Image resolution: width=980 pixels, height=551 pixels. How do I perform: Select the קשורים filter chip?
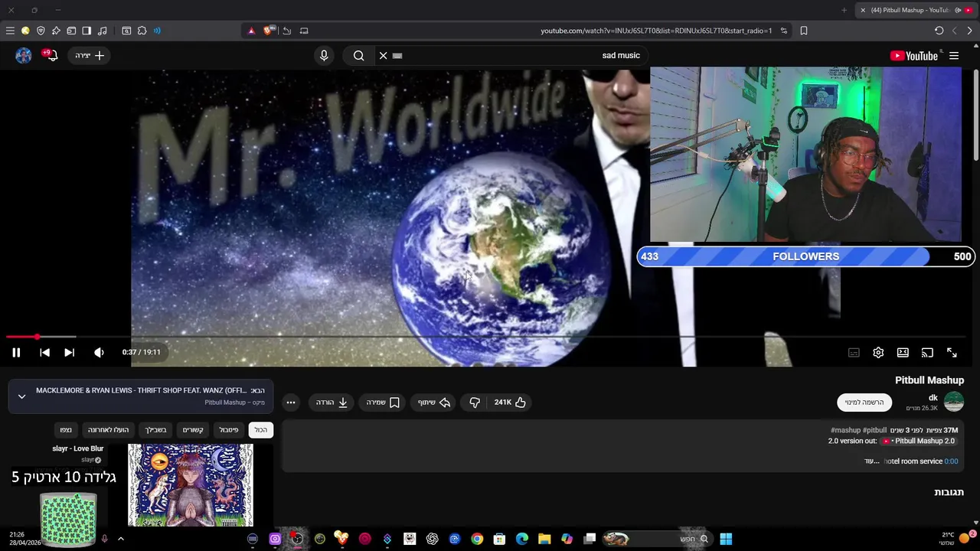tap(193, 429)
